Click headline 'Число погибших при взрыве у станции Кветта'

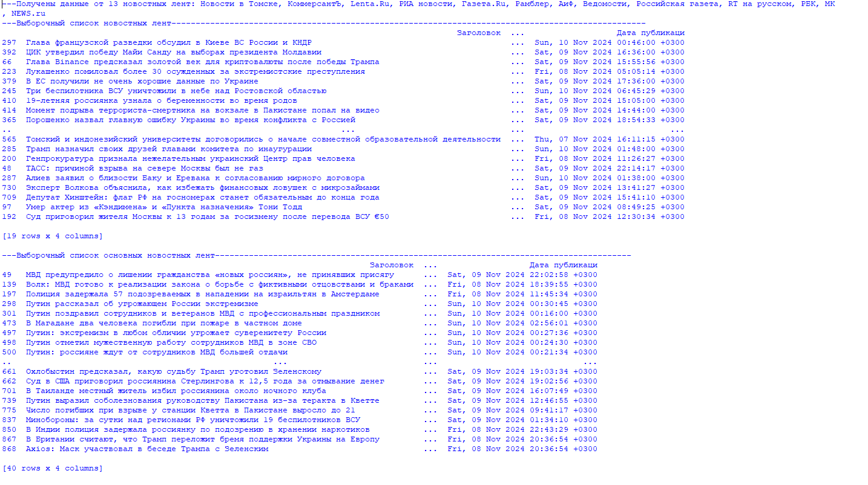tap(191, 410)
